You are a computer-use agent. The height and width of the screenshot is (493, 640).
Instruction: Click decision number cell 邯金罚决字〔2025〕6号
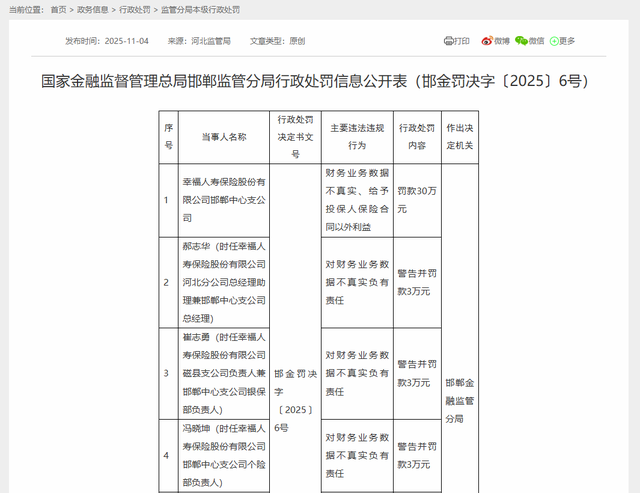pyautogui.click(x=296, y=401)
